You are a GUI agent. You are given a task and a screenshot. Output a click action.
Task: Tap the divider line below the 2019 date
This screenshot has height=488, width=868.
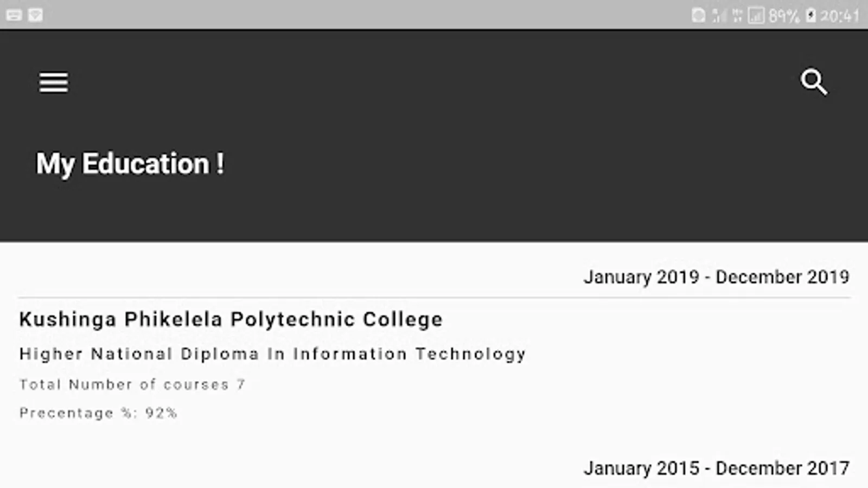pyautogui.click(x=434, y=298)
